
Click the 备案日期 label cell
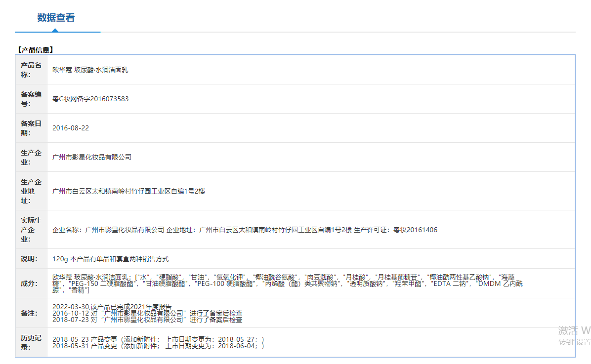click(x=31, y=128)
